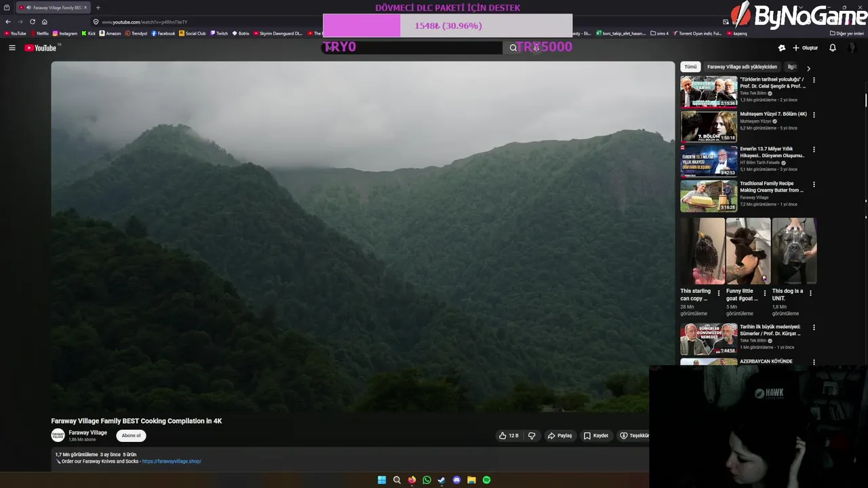868x488 pixels.
Task: Open the 'This starling can copy' short
Action: (702, 251)
